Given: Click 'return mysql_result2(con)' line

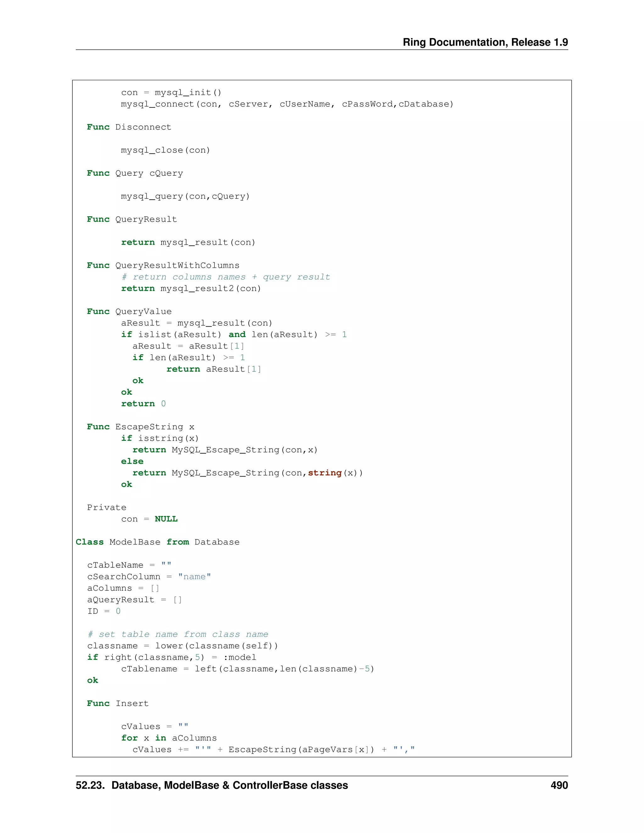Looking at the screenshot, I should [191, 288].
